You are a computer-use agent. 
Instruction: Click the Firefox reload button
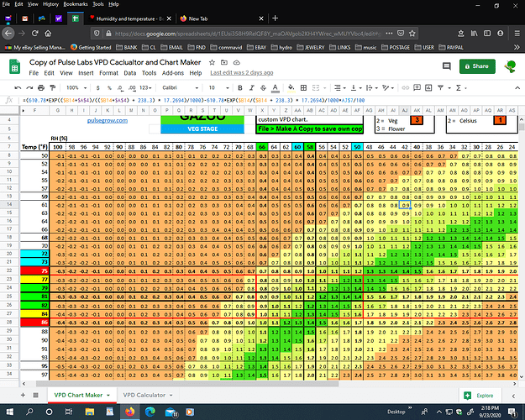(34, 33)
